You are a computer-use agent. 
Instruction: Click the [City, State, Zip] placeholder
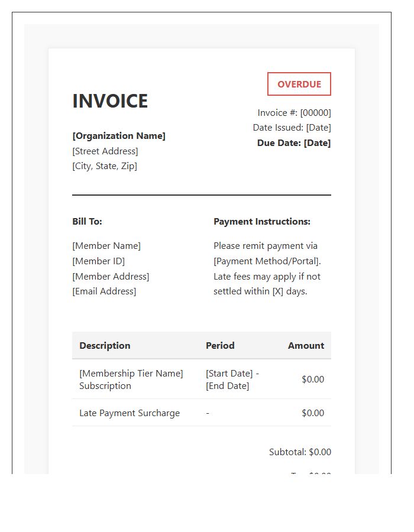click(x=105, y=166)
